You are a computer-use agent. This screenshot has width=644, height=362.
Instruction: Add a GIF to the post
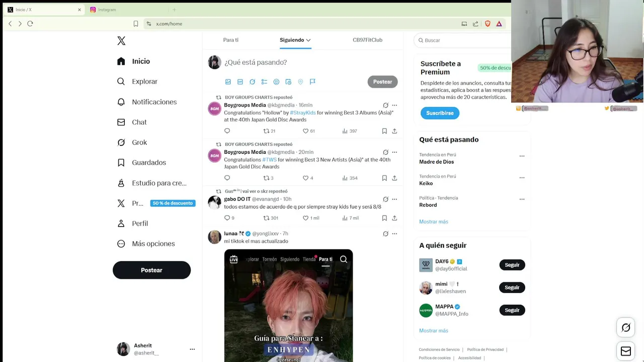[240, 81]
